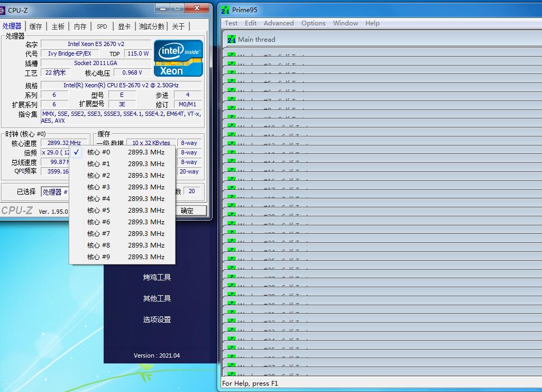
Task: Click worker thread #5 green status icon
Action: [231, 81]
